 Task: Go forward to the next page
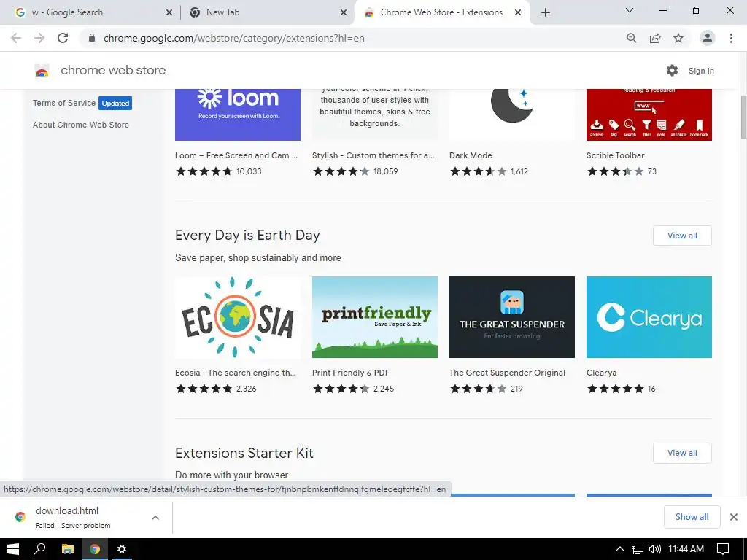tap(39, 38)
